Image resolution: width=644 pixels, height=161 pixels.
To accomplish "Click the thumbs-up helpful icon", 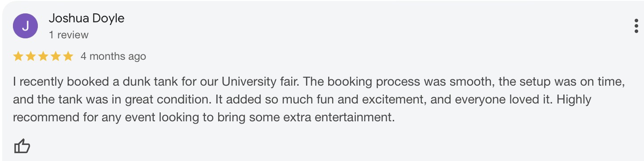I will pyautogui.click(x=22, y=146).
